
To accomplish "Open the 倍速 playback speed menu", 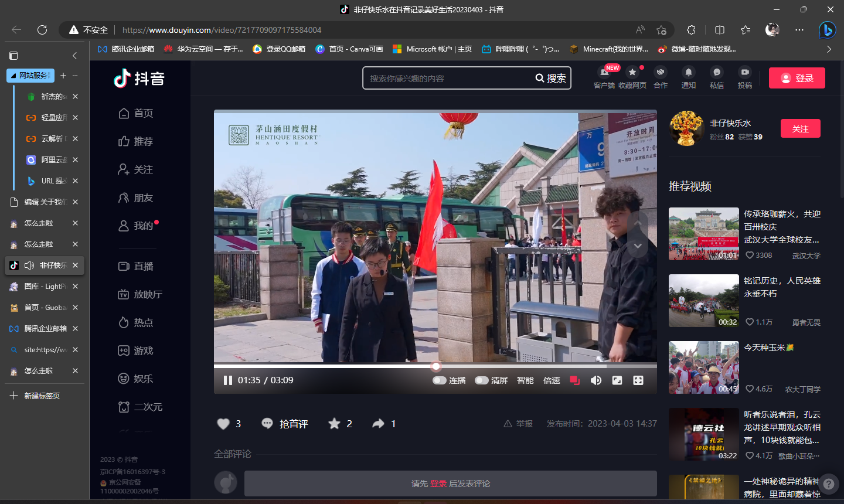I will [x=552, y=380].
